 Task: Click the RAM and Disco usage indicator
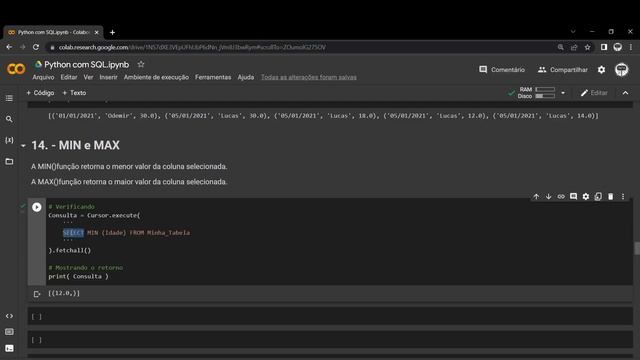[x=536, y=93]
